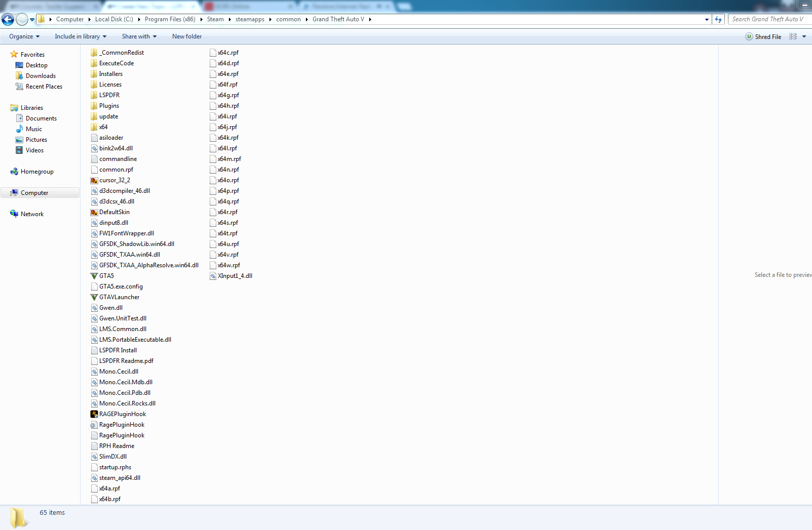Expand the arrow after common in breadcrumb
Viewport: 812px width, 530px height.
click(307, 19)
